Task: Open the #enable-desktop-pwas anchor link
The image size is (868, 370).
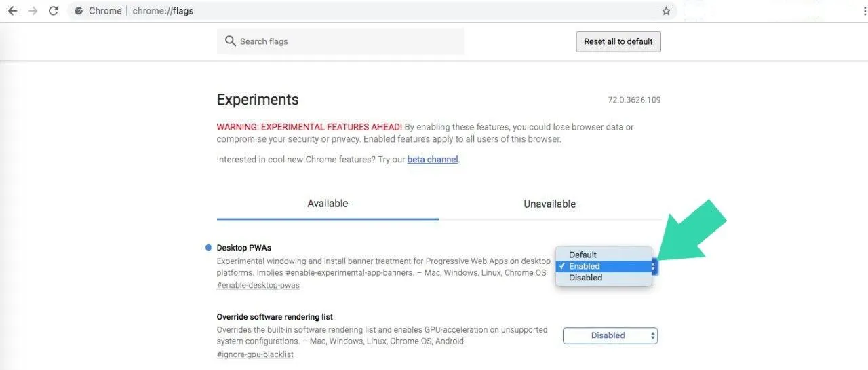Action: click(x=258, y=285)
